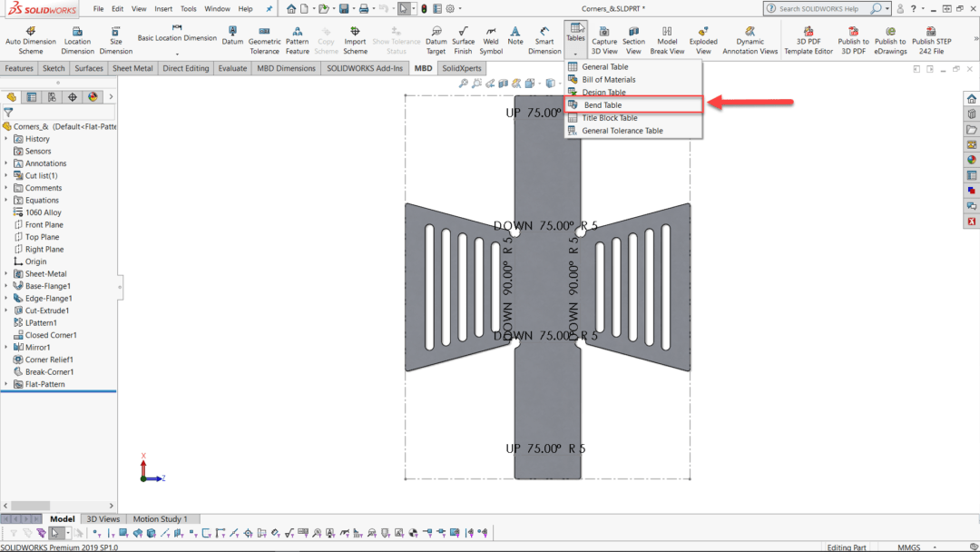Open the SOLIDWORKS Add-Ins tab
980x552 pixels.
(364, 67)
